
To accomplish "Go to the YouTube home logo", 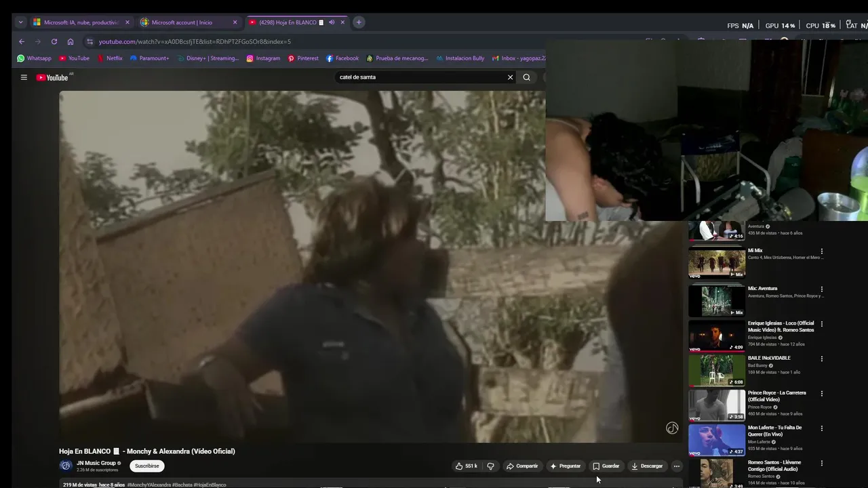I will (52, 77).
